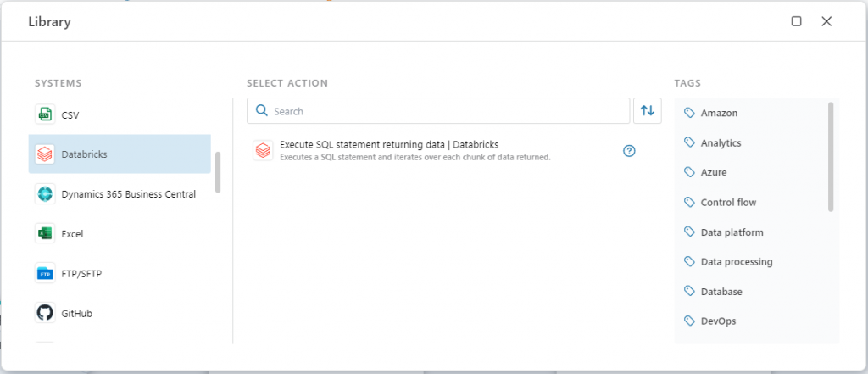Apply the DevOps tag filter

pyautogui.click(x=710, y=321)
